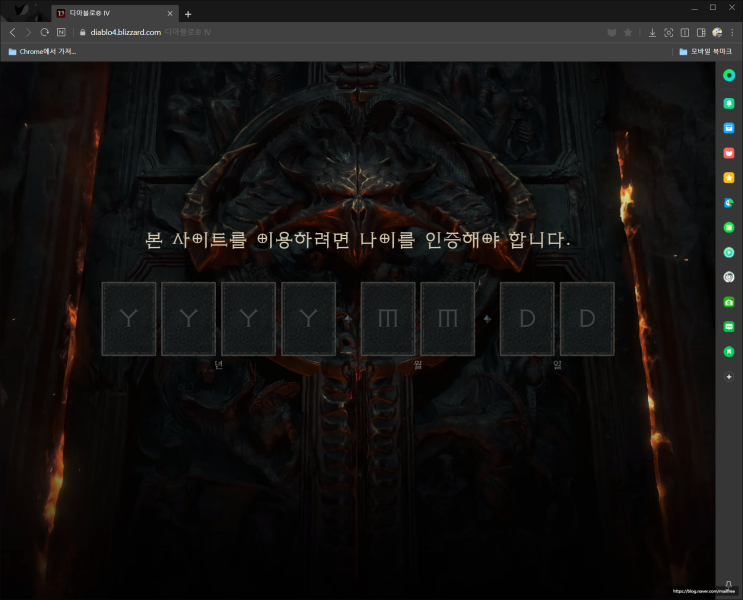Open the red Pocket-style sidebar icon
Viewport: 743px width, 600px height.
point(729,153)
